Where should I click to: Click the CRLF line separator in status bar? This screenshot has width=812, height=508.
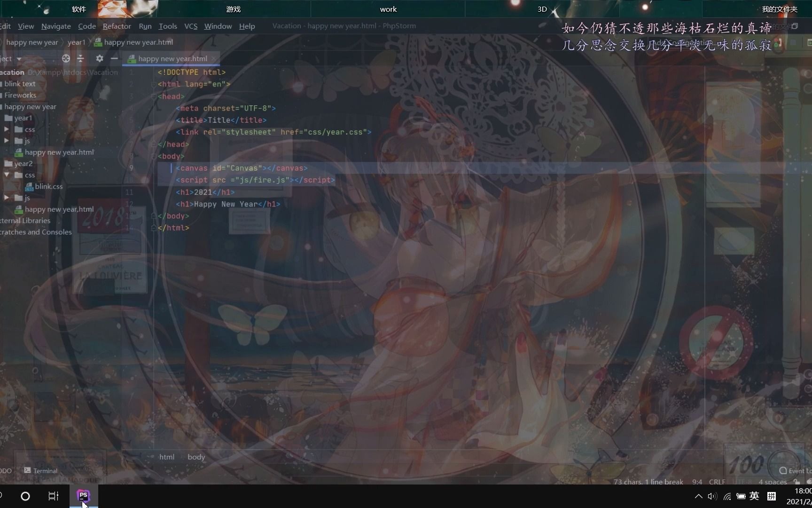point(717,482)
